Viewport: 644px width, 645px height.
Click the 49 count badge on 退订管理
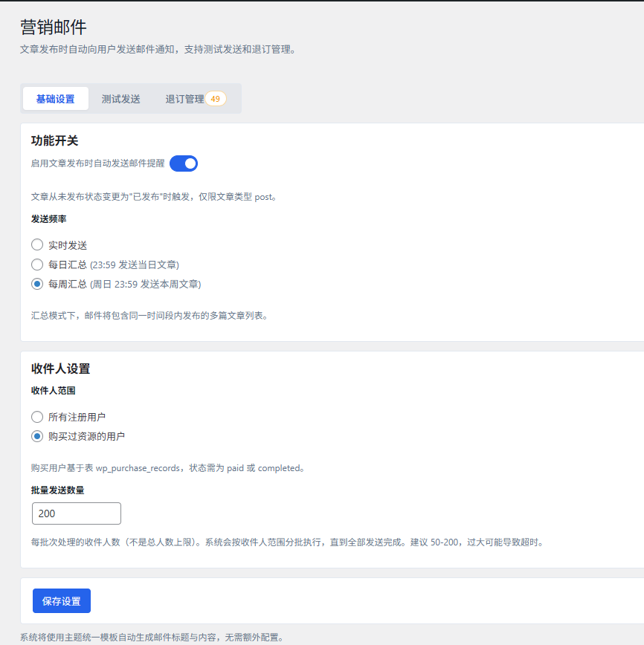click(216, 97)
